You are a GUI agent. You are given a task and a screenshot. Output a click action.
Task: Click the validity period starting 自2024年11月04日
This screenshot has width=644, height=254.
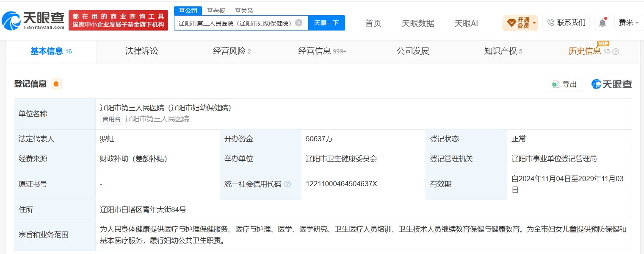click(x=567, y=184)
